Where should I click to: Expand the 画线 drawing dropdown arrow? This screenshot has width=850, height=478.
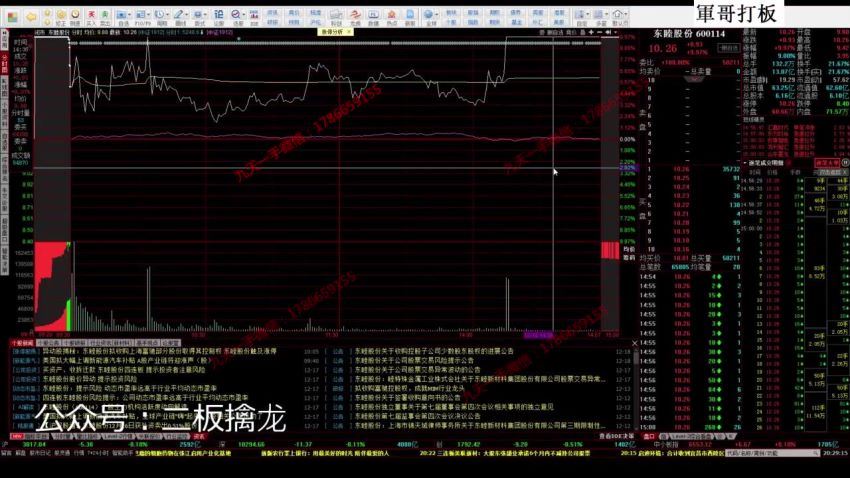click(x=186, y=15)
